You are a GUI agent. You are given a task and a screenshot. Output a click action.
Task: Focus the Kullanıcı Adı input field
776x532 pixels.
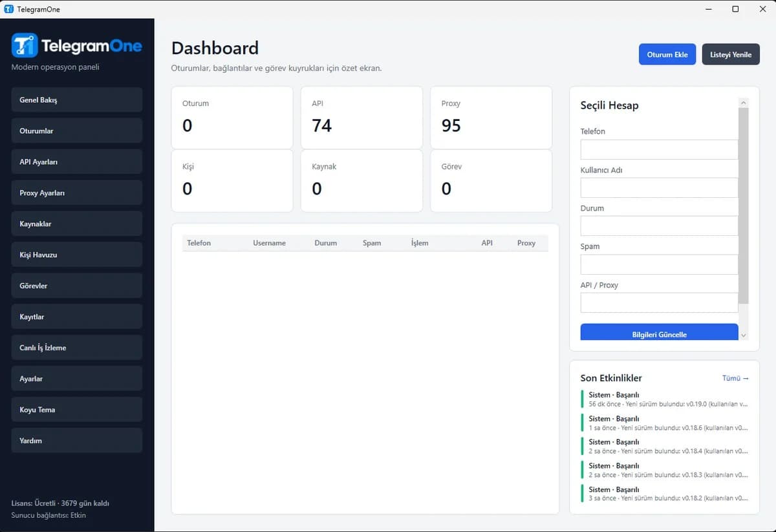(659, 187)
